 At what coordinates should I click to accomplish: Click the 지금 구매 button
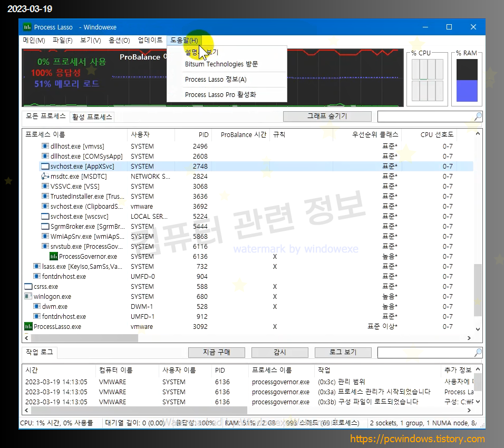click(216, 352)
